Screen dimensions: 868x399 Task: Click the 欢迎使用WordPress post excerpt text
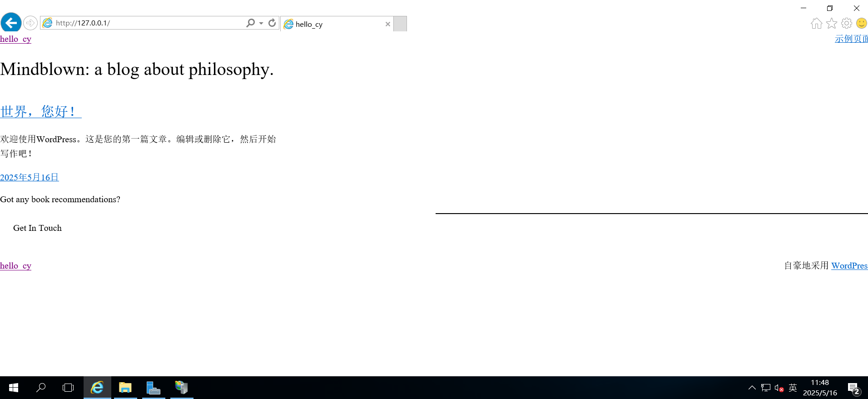[138, 146]
